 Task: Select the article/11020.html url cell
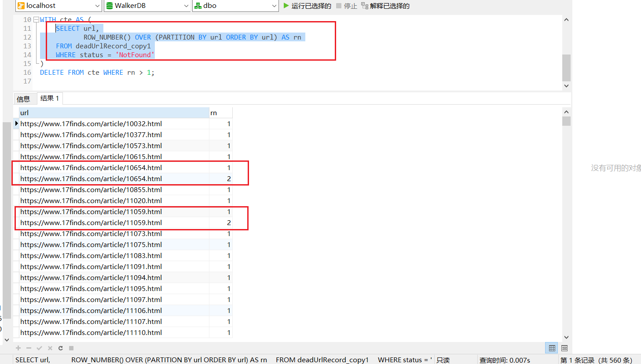click(x=114, y=201)
